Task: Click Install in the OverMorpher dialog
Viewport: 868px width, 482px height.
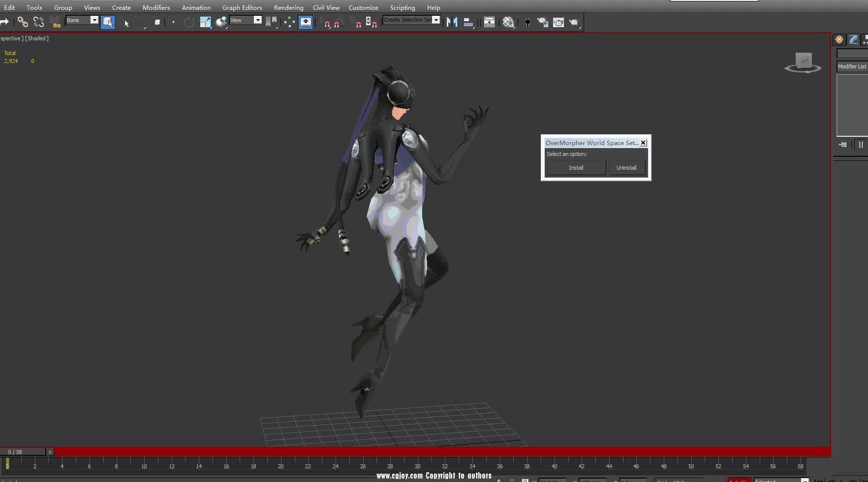Action: [x=576, y=168]
